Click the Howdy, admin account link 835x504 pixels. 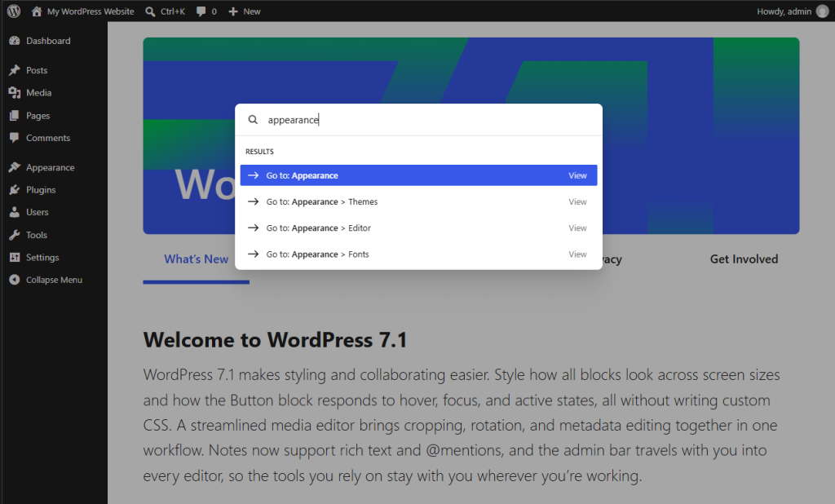click(784, 11)
